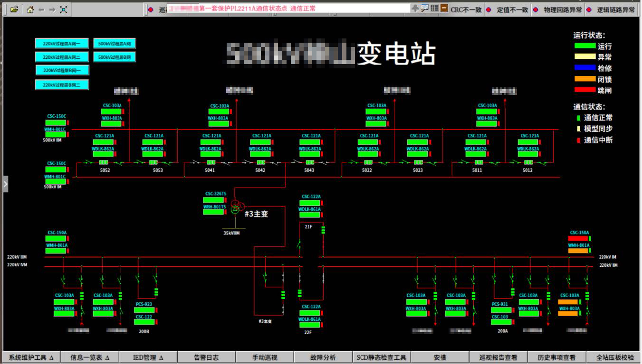Image resolution: width=642 pixels, height=364 pixels.
Task: Go to the home view icon
Action: click(30, 9)
